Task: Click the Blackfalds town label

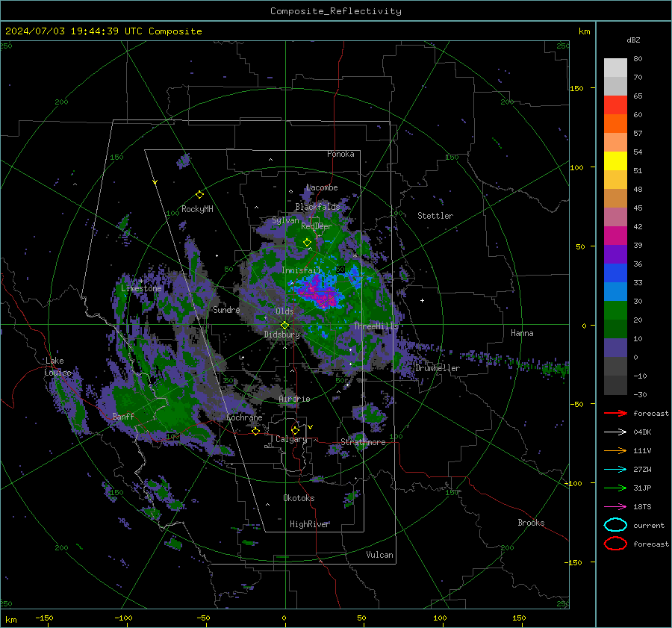Action: click(317, 207)
